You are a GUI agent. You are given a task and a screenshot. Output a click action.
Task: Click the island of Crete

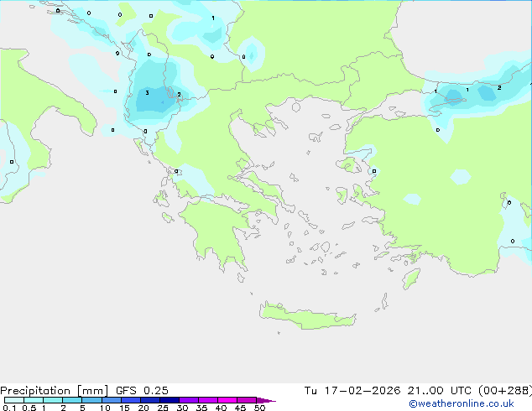[307, 316]
